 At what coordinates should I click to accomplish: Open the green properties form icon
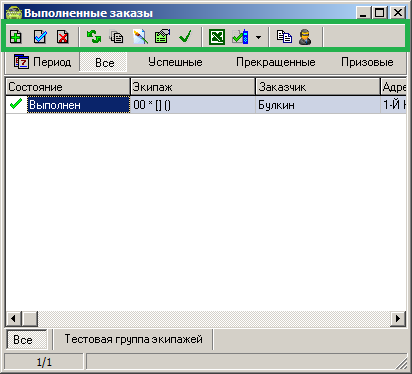pos(162,36)
